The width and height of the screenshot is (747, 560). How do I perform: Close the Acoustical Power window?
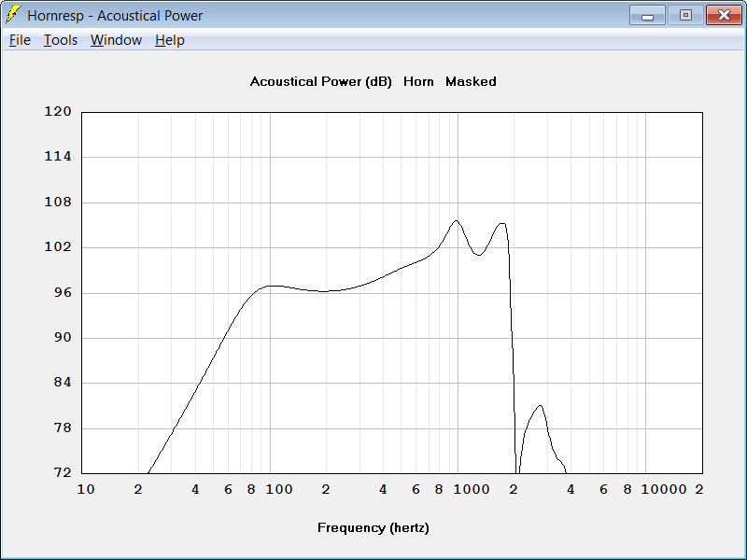coord(724,15)
